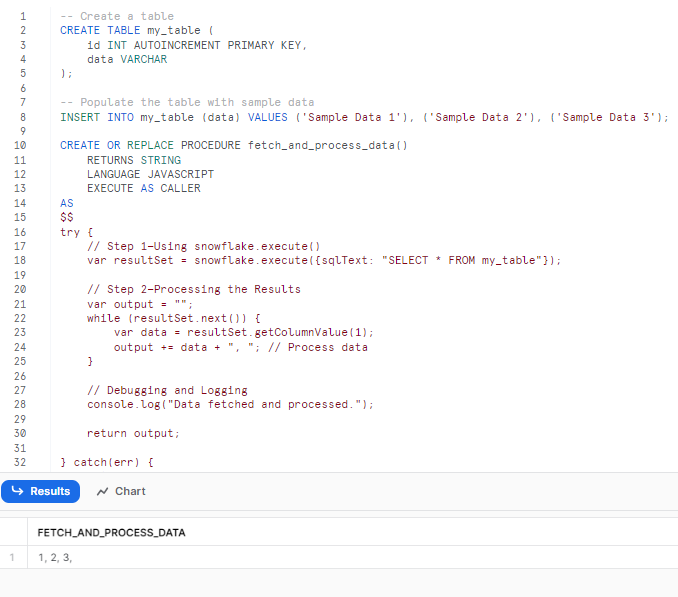Click the '$$' delimiter line
Viewport: 678px width, 597px height.
[x=67, y=217]
